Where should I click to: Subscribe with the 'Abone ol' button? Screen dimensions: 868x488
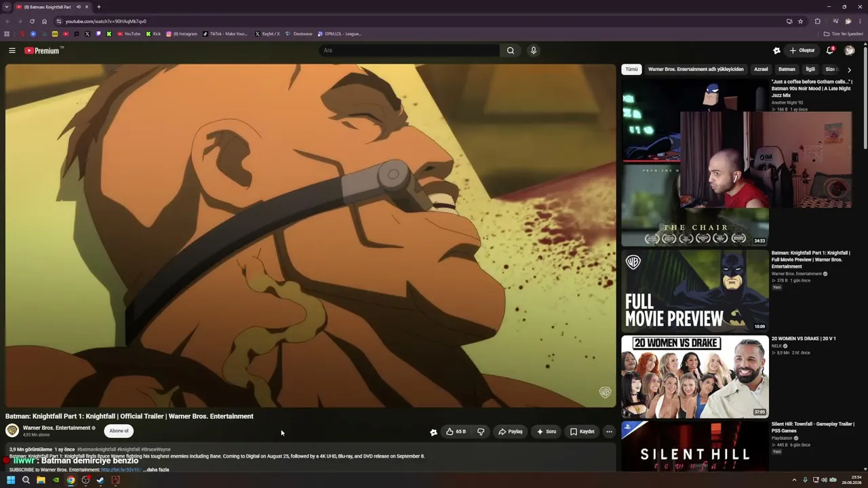[x=119, y=431]
